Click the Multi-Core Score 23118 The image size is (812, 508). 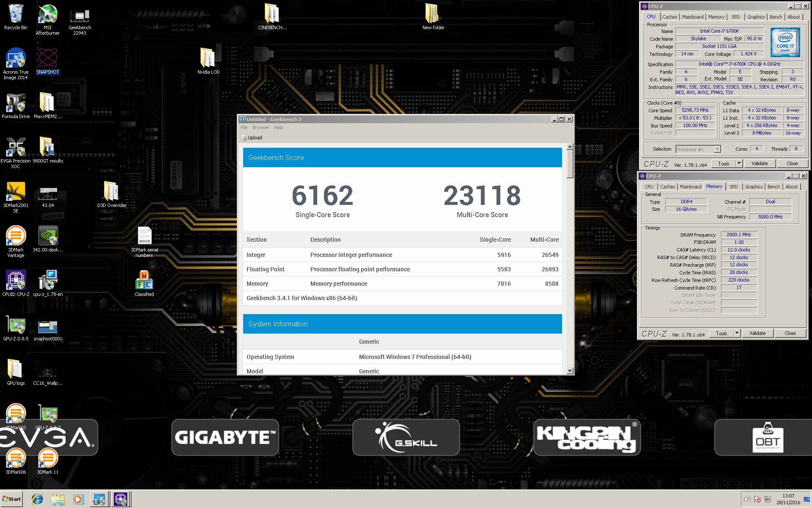tap(482, 195)
